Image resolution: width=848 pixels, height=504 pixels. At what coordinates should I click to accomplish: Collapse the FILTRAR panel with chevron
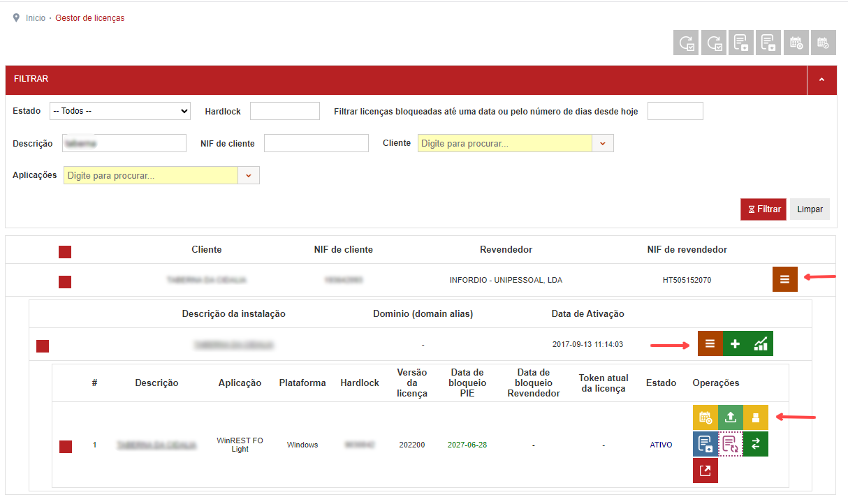[821, 80]
